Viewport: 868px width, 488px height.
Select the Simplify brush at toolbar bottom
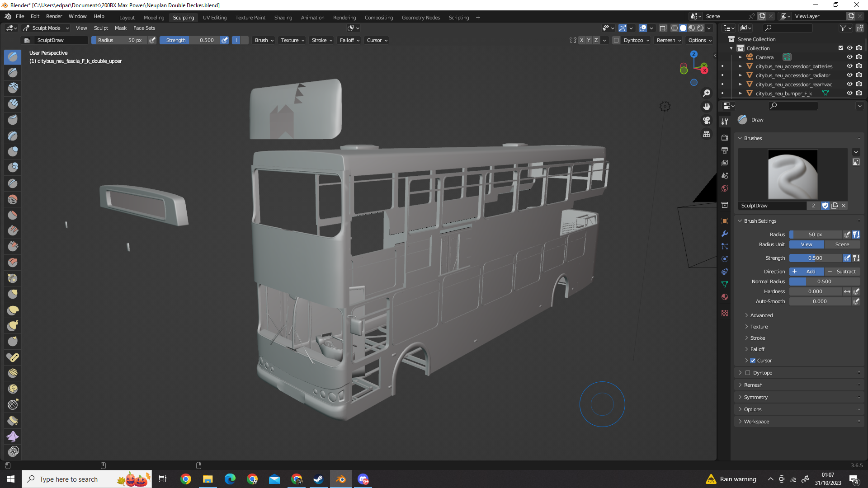(13, 451)
